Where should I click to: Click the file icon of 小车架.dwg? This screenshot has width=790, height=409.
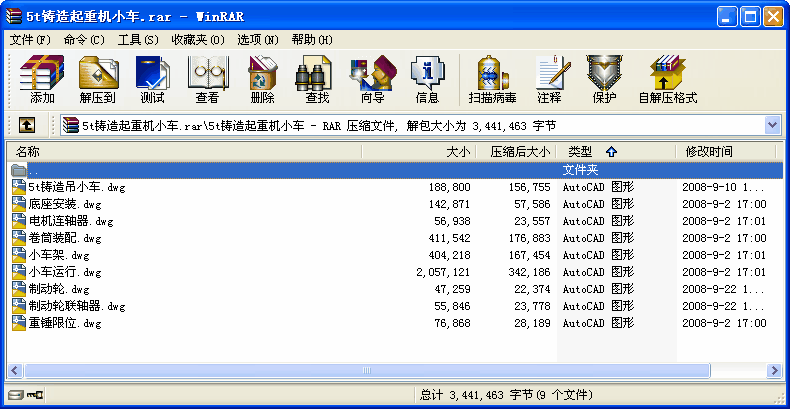19,255
